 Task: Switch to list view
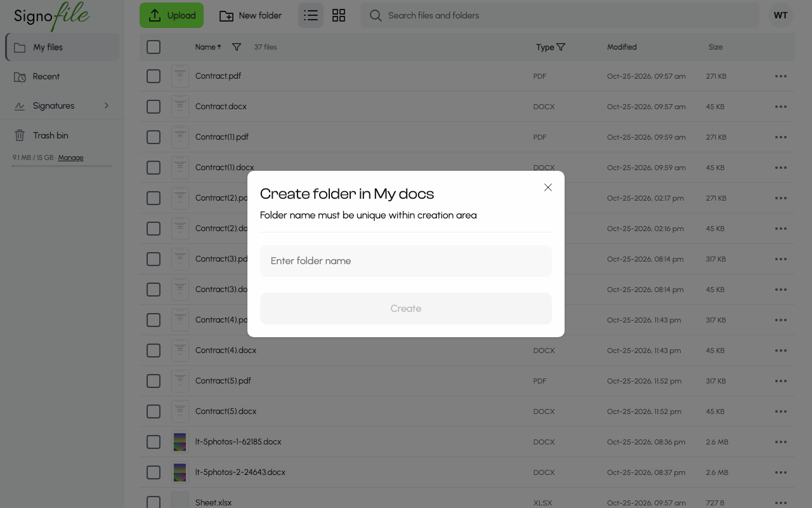(x=311, y=15)
